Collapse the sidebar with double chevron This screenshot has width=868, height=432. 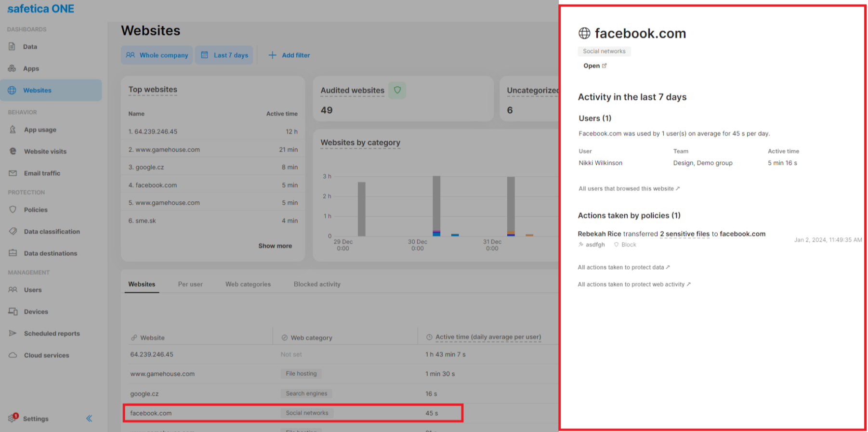tap(89, 419)
